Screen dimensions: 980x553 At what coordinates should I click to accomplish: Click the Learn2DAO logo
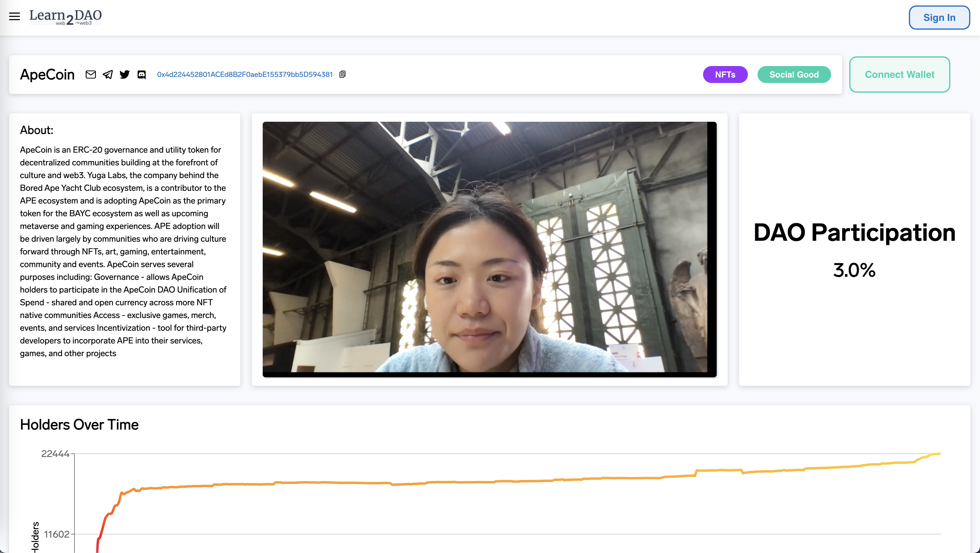(65, 17)
